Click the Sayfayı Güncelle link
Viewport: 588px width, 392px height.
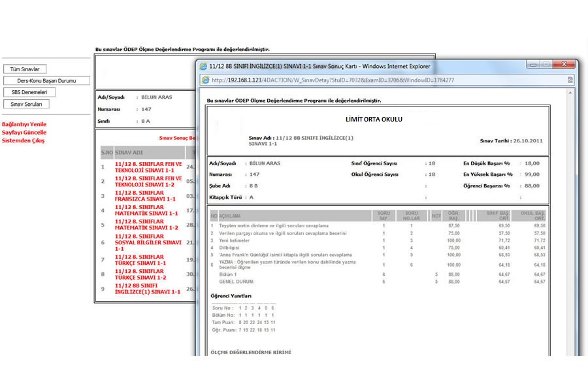tap(24, 132)
